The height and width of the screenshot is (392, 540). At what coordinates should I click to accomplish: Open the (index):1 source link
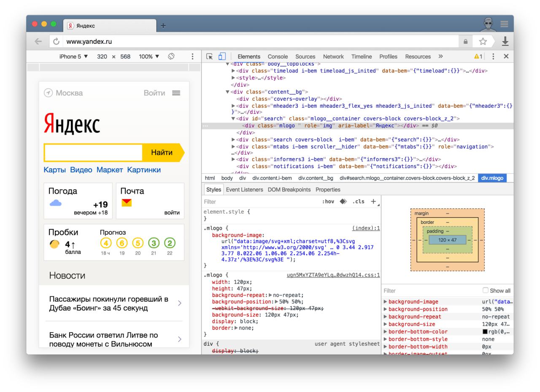366,228
